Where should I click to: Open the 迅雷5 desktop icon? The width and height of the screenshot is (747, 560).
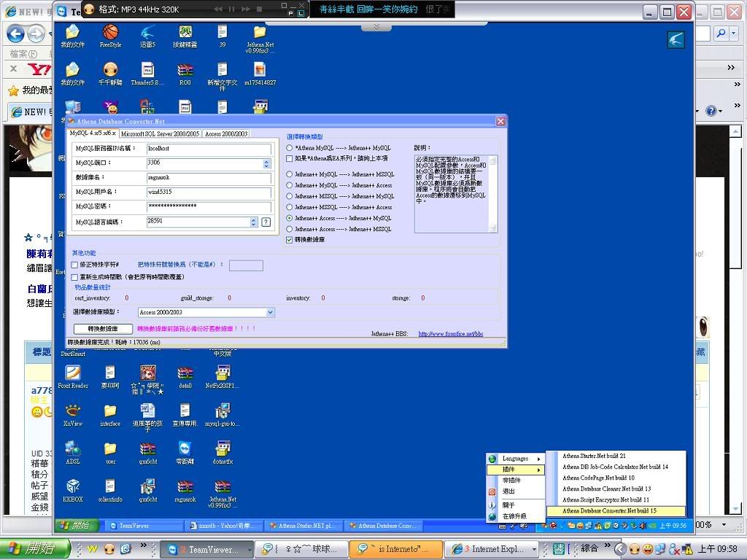[147, 35]
